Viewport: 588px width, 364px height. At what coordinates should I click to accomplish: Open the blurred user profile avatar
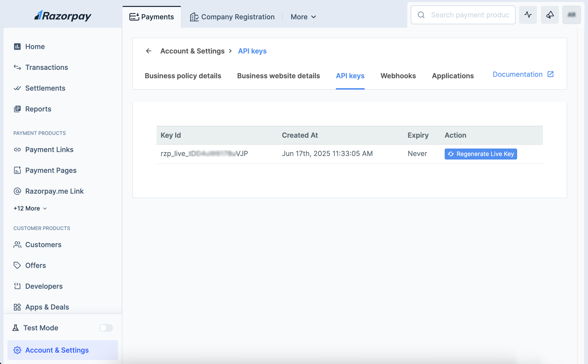572,15
